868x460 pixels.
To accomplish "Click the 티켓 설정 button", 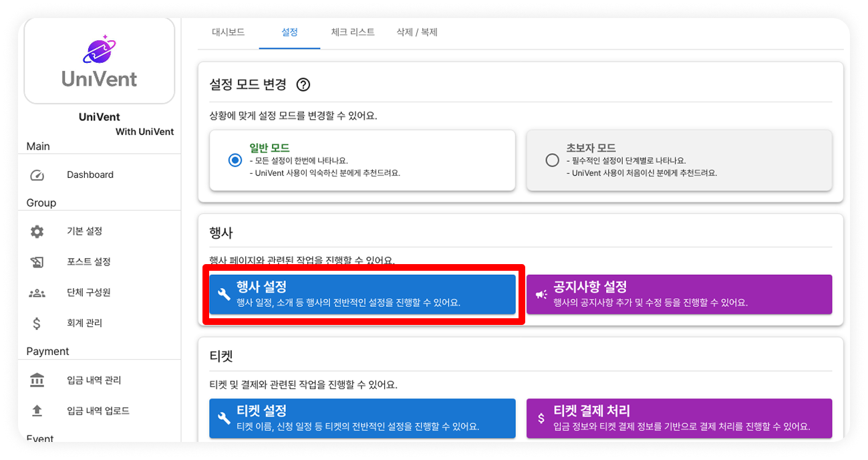I will pos(362,418).
